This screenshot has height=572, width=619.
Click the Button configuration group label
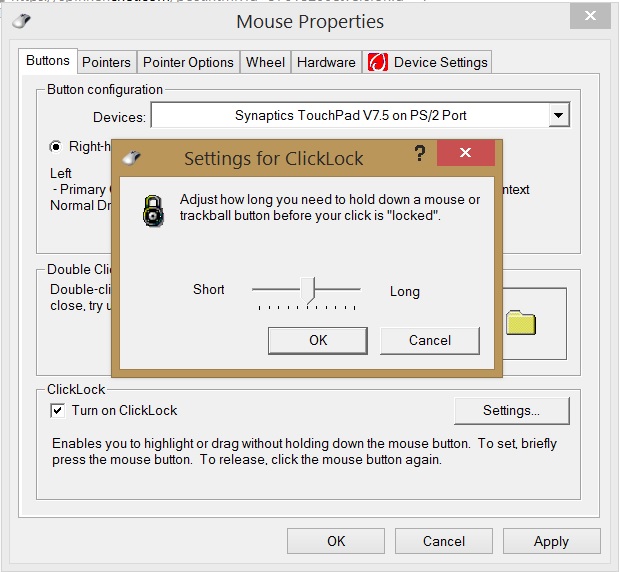[105, 90]
